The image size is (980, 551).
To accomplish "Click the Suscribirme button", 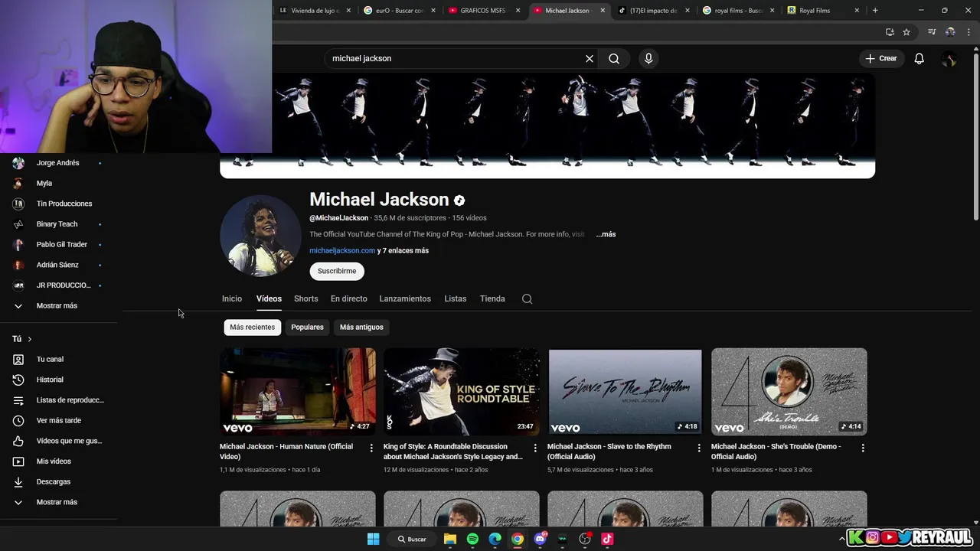I will pyautogui.click(x=337, y=271).
